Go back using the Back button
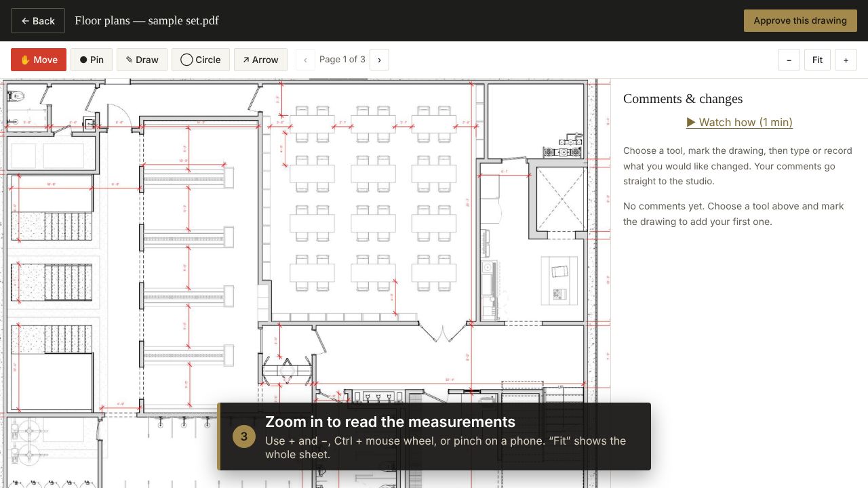This screenshot has width=868, height=488. pyautogui.click(x=38, y=21)
